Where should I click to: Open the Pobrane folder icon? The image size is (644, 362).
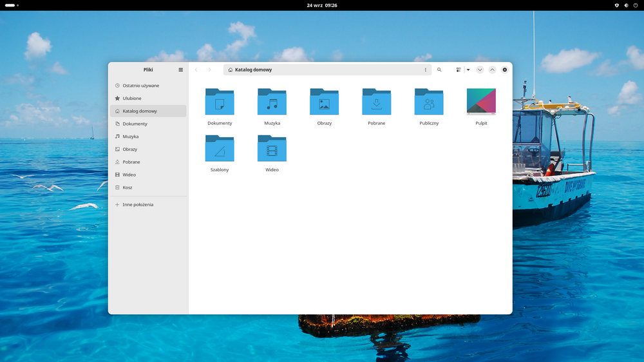pyautogui.click(x=377, y=102)
